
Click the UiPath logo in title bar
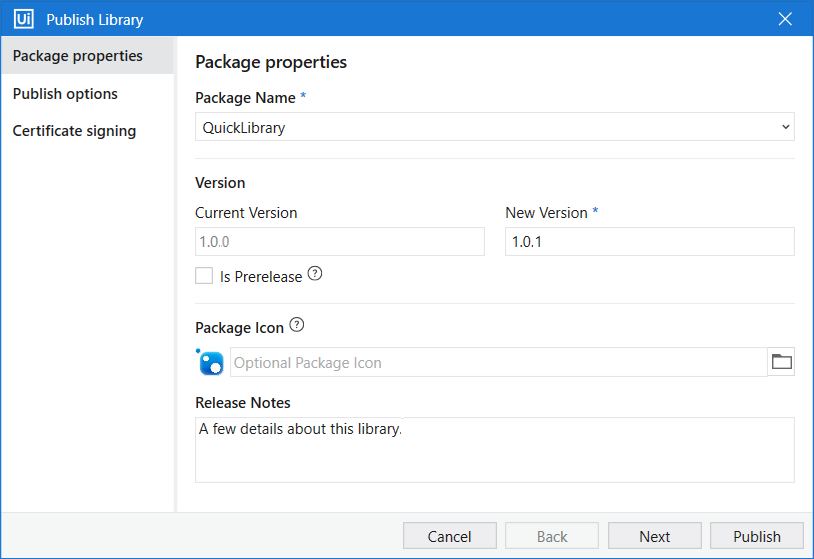click(x=24, y=19)
